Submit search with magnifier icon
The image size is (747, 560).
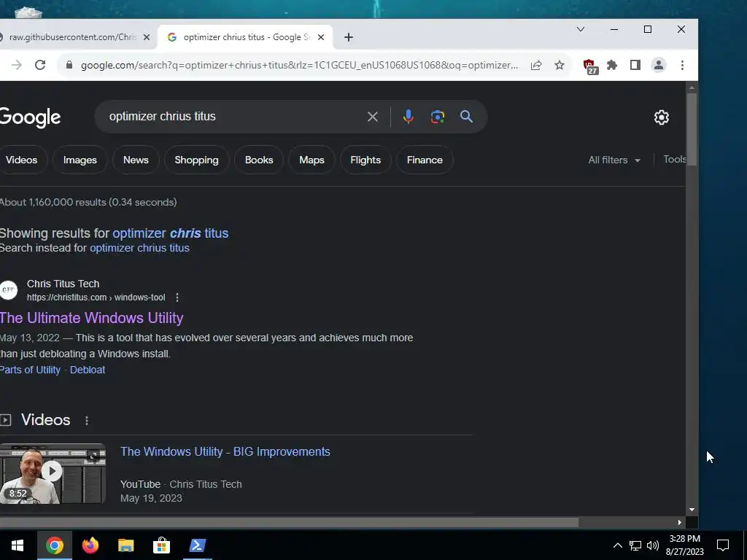(x=466, y=117)
